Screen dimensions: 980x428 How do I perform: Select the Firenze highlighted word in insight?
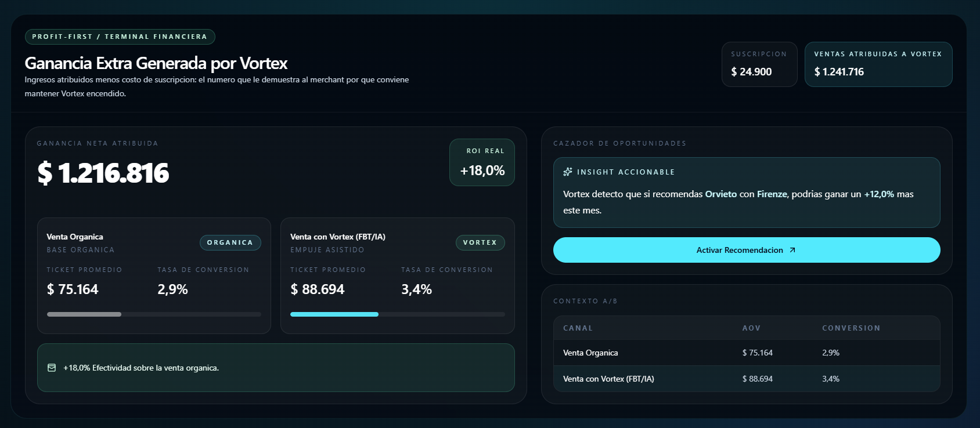point(772,194)
